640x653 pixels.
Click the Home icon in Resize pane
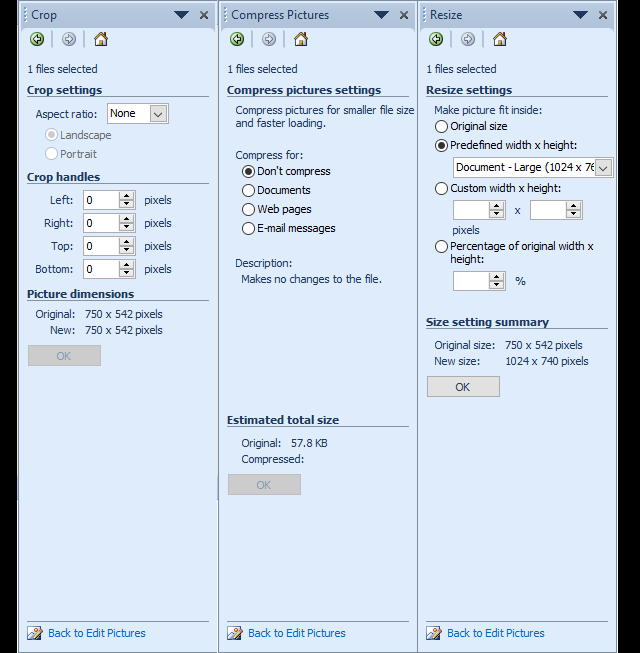click(x=500, y=40)
